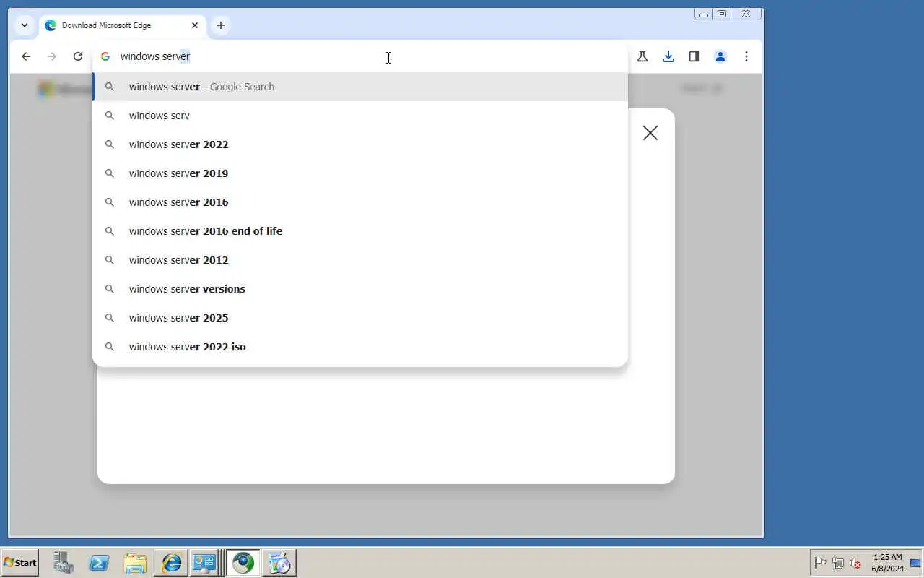
Task: Restore the browser window size
Action: (722, 14)
